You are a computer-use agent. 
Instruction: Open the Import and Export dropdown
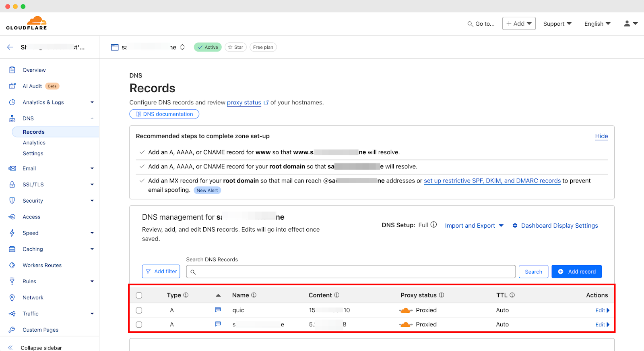pos(474,226)
